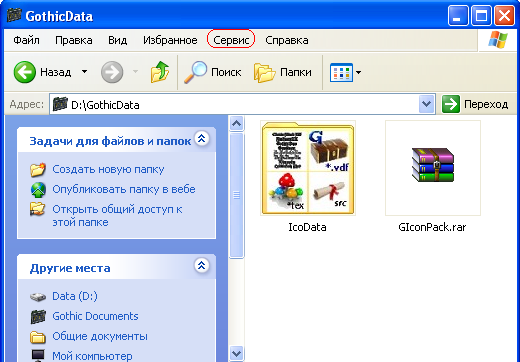Click the IcoData file name label
Viewport: 520px width, 362px height.
pyautogui.click(x=307, y=227)
